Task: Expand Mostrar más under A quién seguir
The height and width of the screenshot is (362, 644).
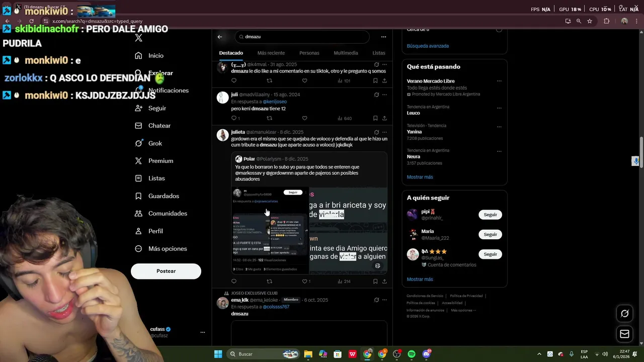Action: [420, 279]
